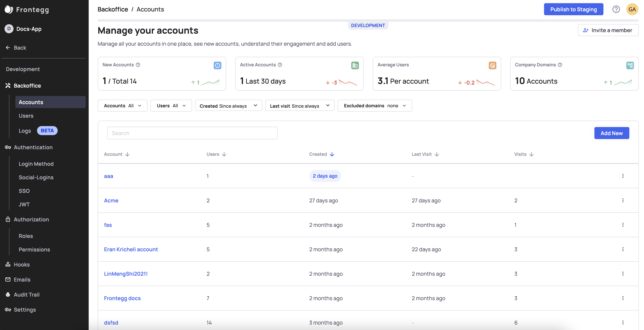This screenshot has width=644, height=330.
Task: Open the Eran Kricheli account link
Action: click(131, 249)
